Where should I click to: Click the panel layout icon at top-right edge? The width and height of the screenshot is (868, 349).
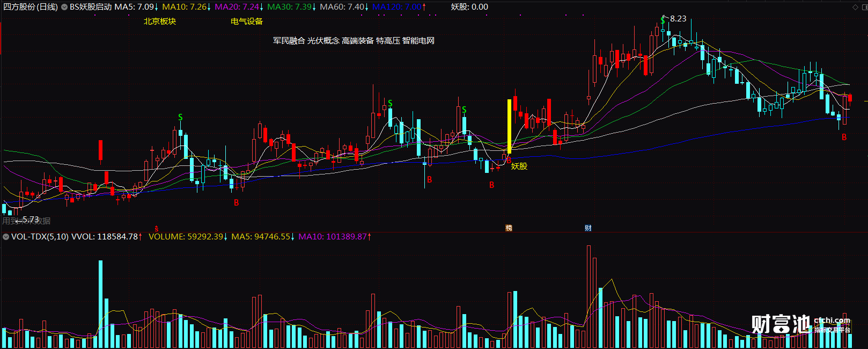(x=864, y=7)
